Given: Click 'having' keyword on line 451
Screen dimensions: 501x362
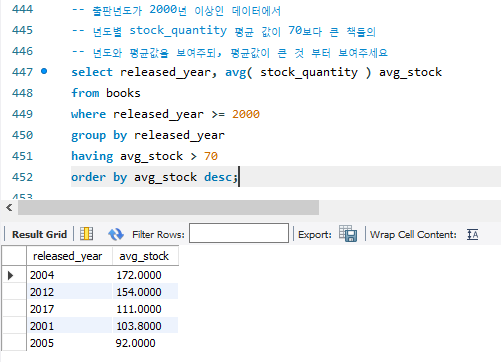Looking at the screenshot, I should (92, 156).
